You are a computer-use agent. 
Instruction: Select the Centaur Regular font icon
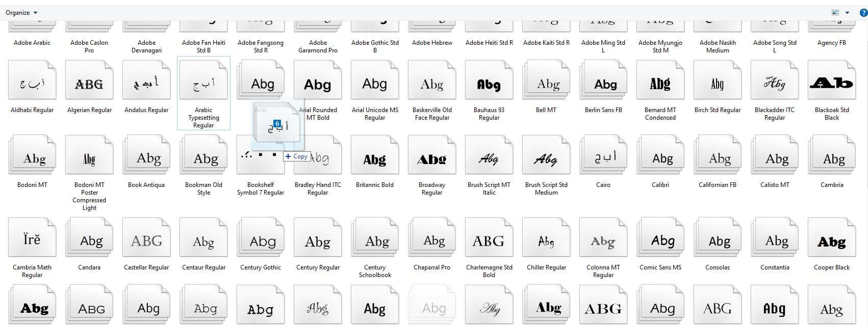203,237
